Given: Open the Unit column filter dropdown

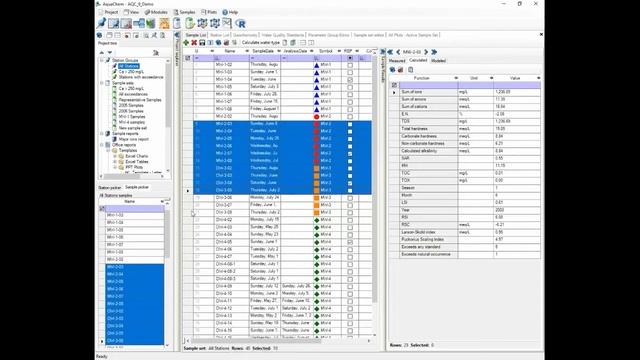Looking at the screenshot, I should coord(491,78).
